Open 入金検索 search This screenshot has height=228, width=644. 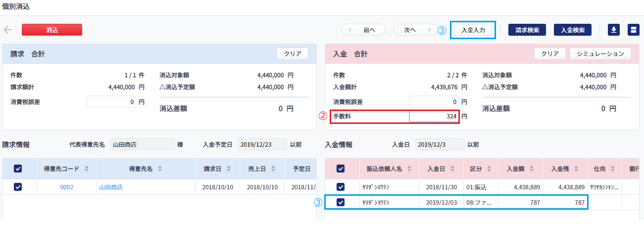tap(573, 30)
